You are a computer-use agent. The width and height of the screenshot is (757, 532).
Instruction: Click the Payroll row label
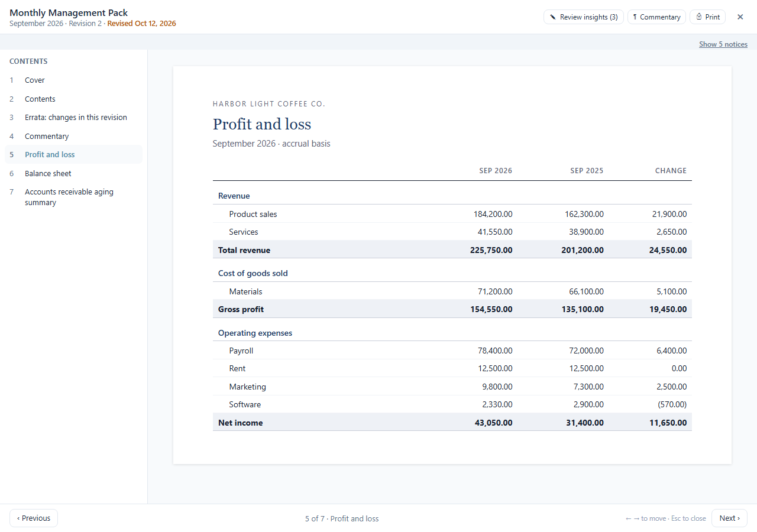(241, 351)
